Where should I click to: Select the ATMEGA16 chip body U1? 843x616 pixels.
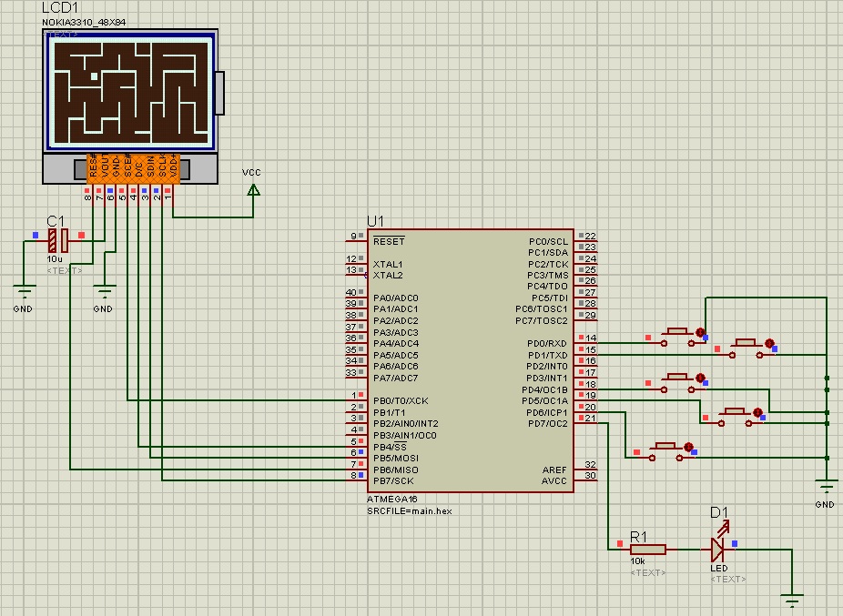[x=471, y=360]
